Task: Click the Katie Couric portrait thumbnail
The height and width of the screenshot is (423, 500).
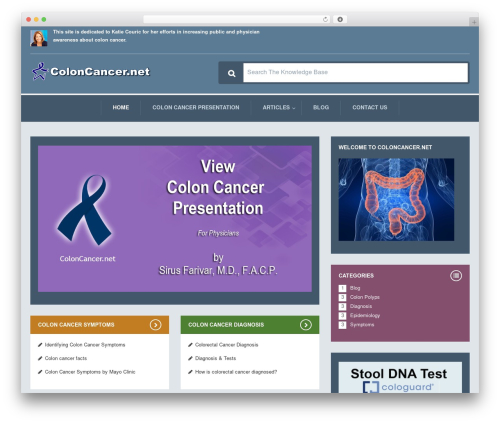Action: point(39,38)
